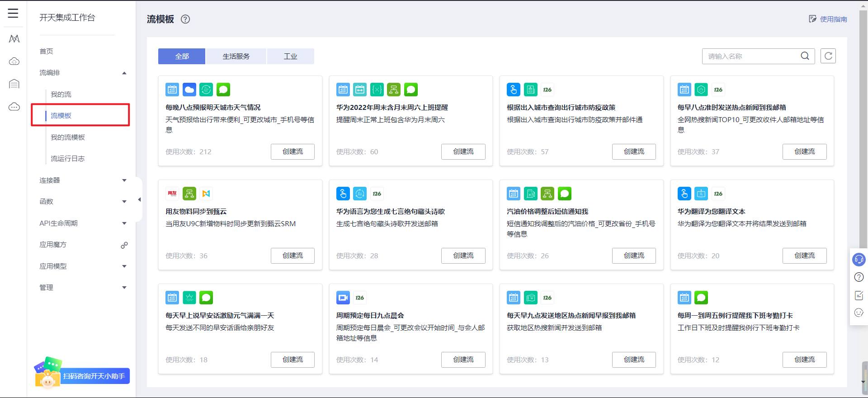Viewport: 868px width, 398px height.
Task: Click the 周期预定每日九点晨会 card title
Action: coord(370,316)
